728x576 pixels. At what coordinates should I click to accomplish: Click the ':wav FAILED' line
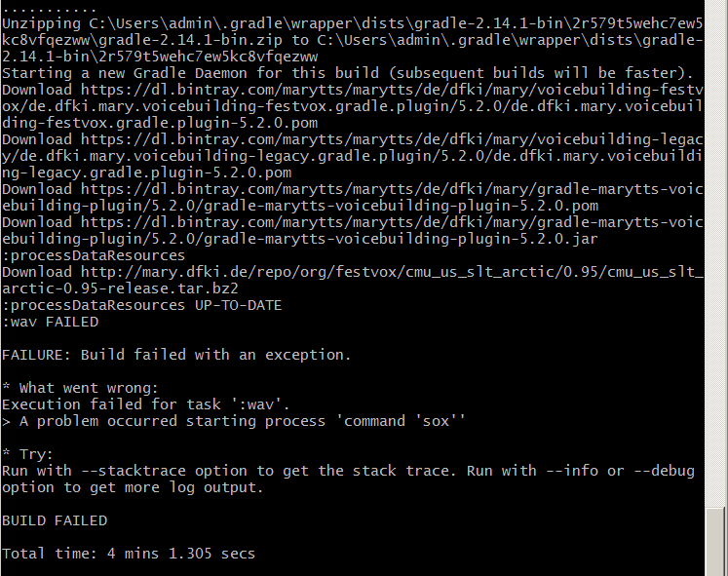[50, 323]
